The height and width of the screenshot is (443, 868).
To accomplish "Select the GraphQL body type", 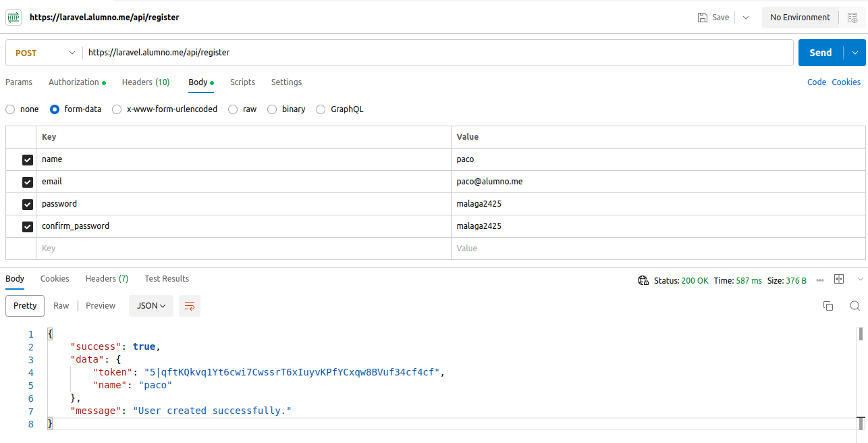I will coord(321,109).
